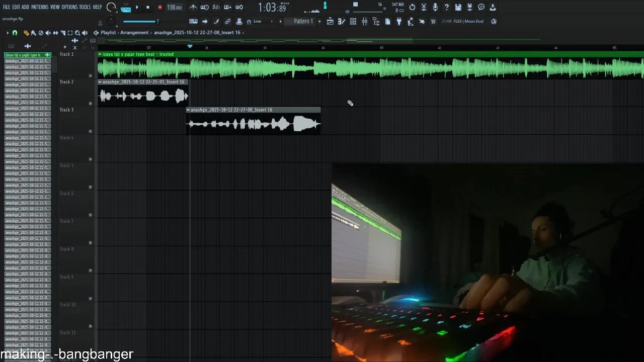Open the OPTIONS menu
Viewport: 644px width, 362px height.
(x=69, y=7)
